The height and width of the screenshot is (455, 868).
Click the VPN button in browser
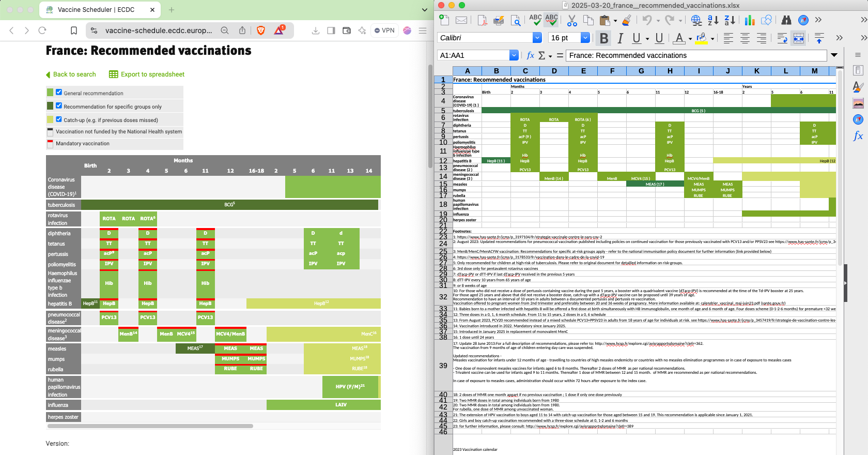384,31
